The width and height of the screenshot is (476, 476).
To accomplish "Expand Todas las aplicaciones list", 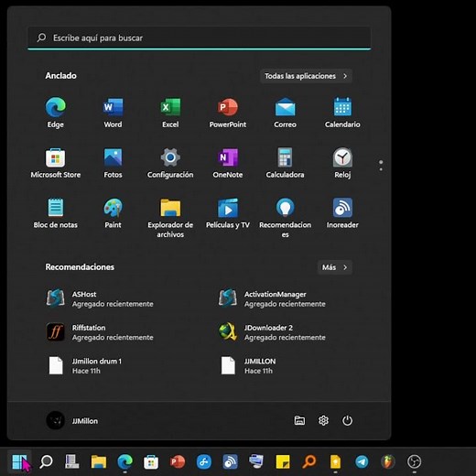I will pos(306,76).
